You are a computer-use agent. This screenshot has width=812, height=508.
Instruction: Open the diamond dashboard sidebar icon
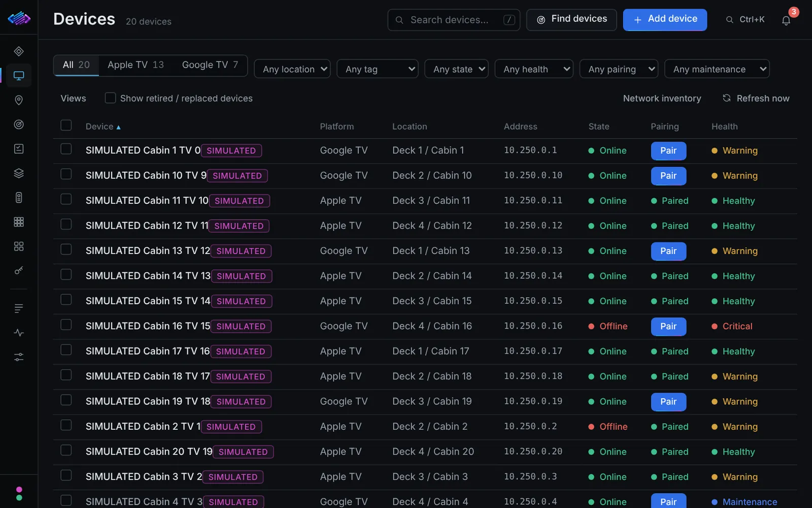click(19, 51)
